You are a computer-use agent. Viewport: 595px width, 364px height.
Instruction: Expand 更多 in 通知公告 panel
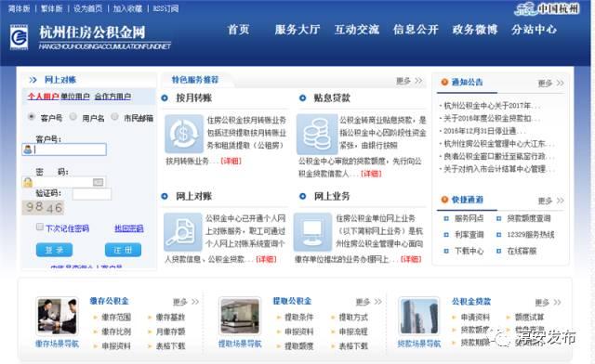coord(551,83)
